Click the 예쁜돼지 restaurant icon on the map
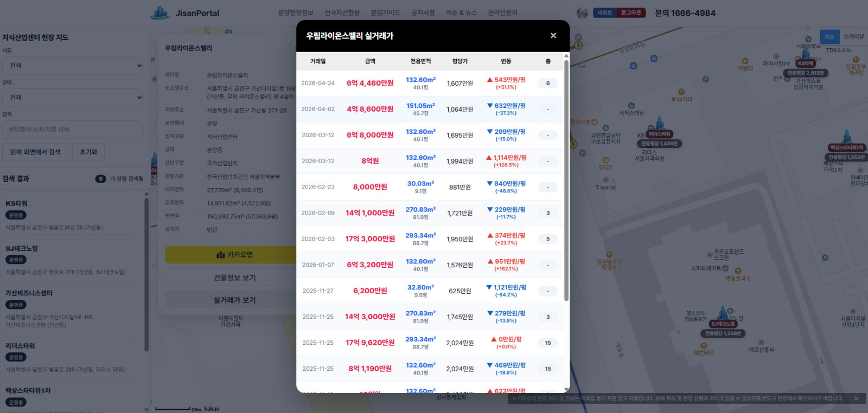 704,345
